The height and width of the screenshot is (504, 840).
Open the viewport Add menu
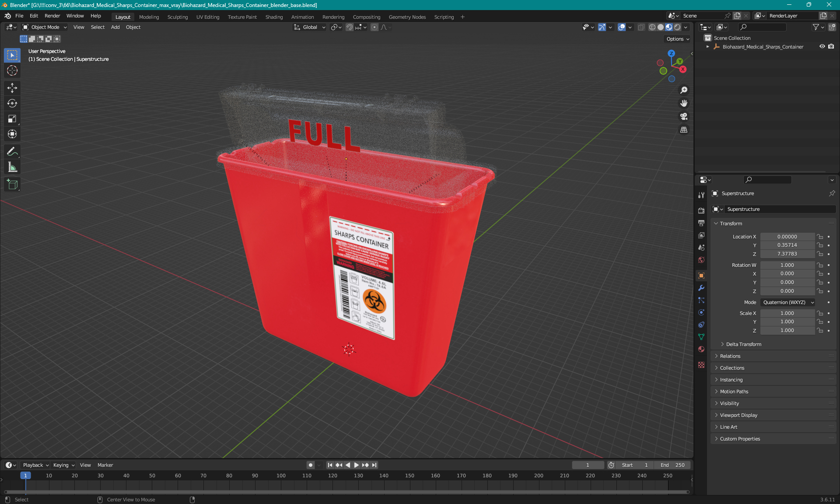pyautogui.click(x=115, y=27)
